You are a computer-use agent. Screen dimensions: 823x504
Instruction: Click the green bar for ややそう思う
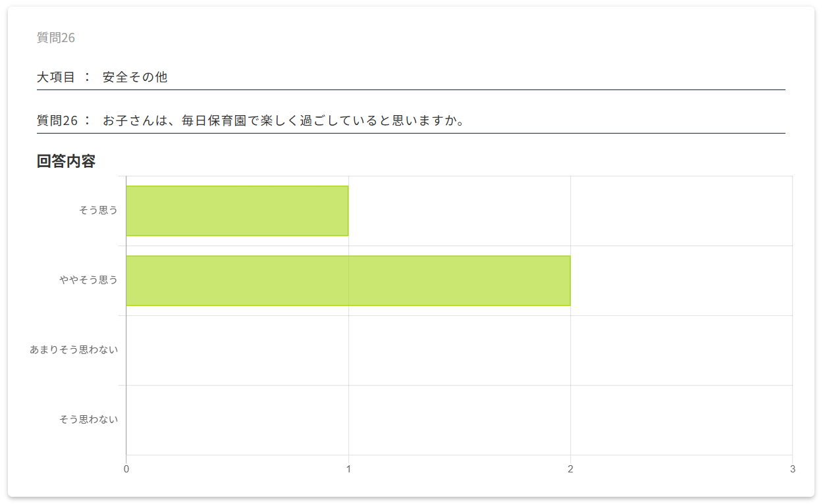[348, 280]
